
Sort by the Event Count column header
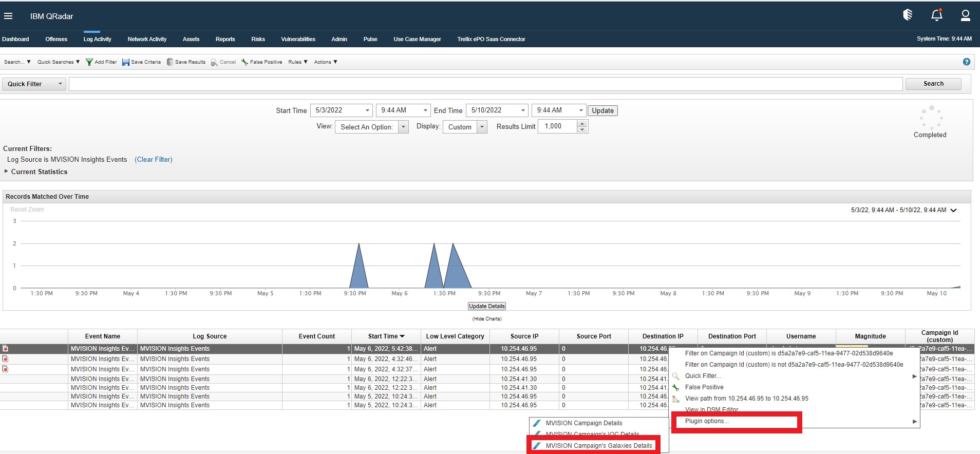tap(316, 336)
